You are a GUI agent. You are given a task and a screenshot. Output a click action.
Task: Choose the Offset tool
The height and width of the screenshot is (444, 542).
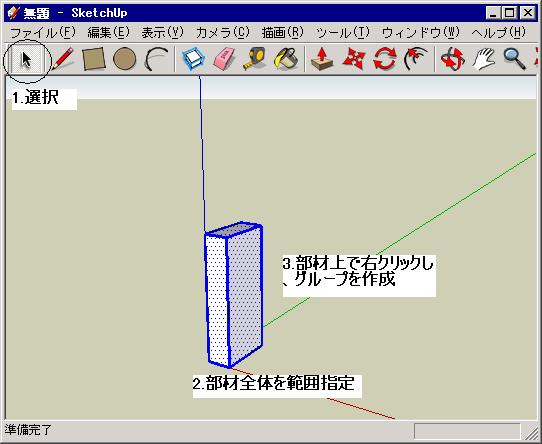[x=415, y=59]
